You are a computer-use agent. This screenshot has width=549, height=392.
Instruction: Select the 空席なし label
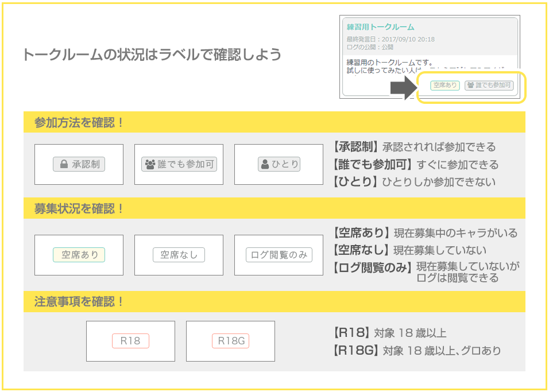click(179, 255)
